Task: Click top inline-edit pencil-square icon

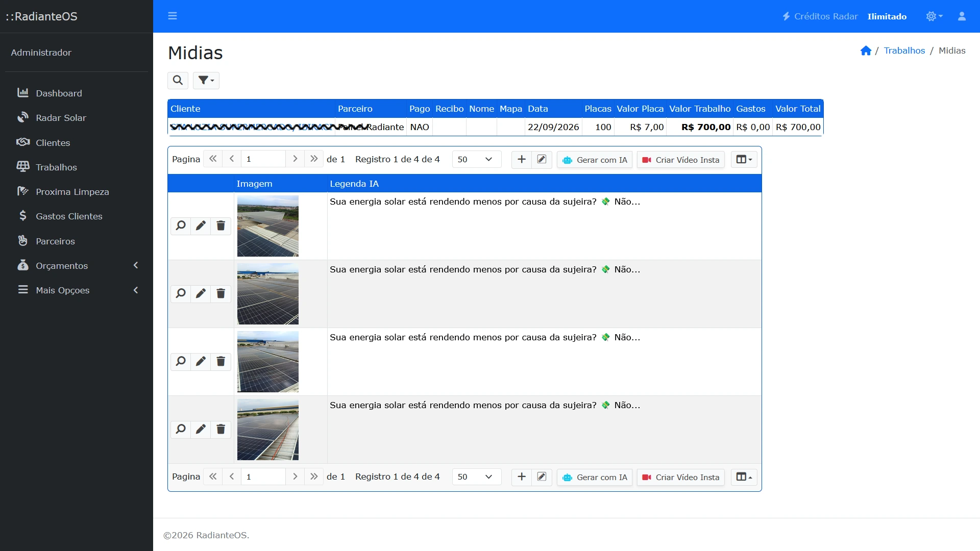Action: click(x=542, y=159)
